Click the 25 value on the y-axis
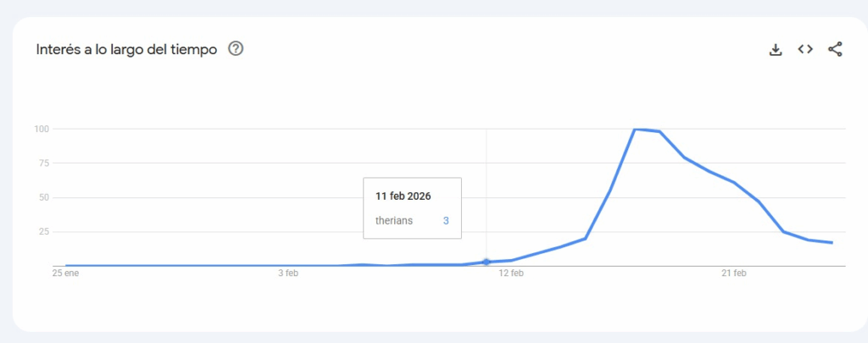 tap(43, 231)
